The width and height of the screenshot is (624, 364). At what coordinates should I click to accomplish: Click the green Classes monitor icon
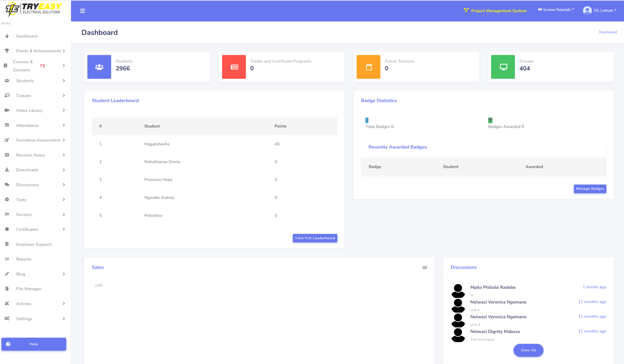[x=503, y=67]
